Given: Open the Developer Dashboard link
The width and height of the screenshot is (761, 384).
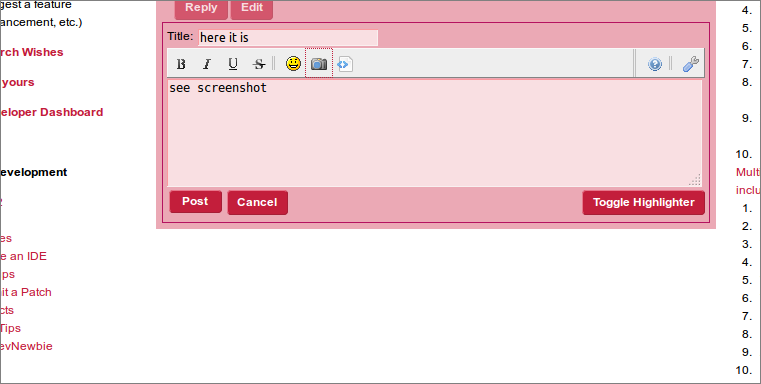Looking at the screenshot, I should click(x=51, y=112).
